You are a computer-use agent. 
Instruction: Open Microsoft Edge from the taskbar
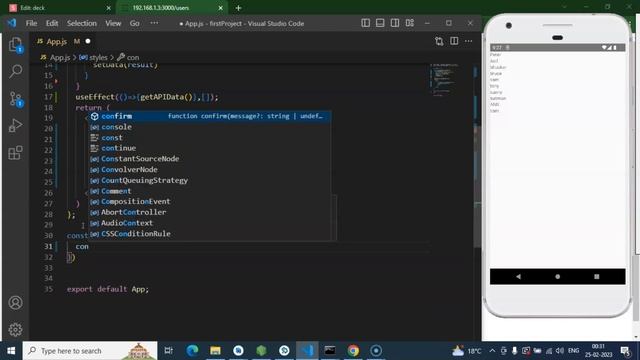(x=192, y=351)
